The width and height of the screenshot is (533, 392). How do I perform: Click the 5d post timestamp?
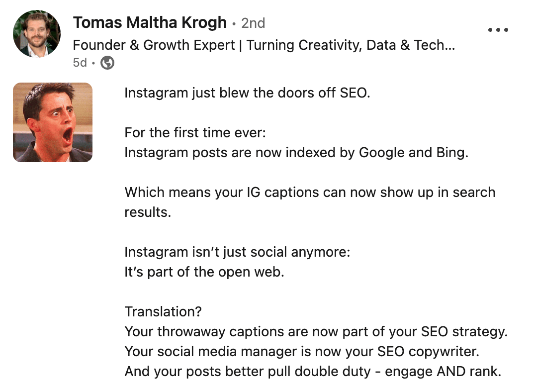80,63
